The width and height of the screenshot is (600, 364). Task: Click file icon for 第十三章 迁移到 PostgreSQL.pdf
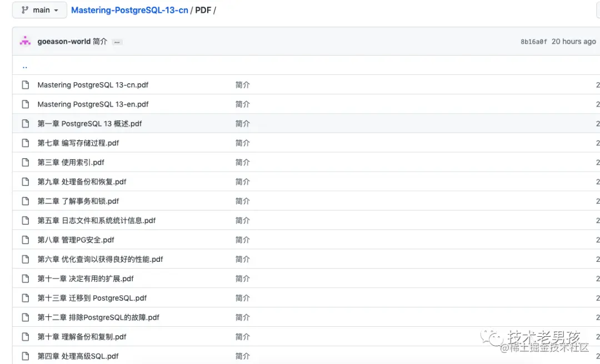[25, 298]
